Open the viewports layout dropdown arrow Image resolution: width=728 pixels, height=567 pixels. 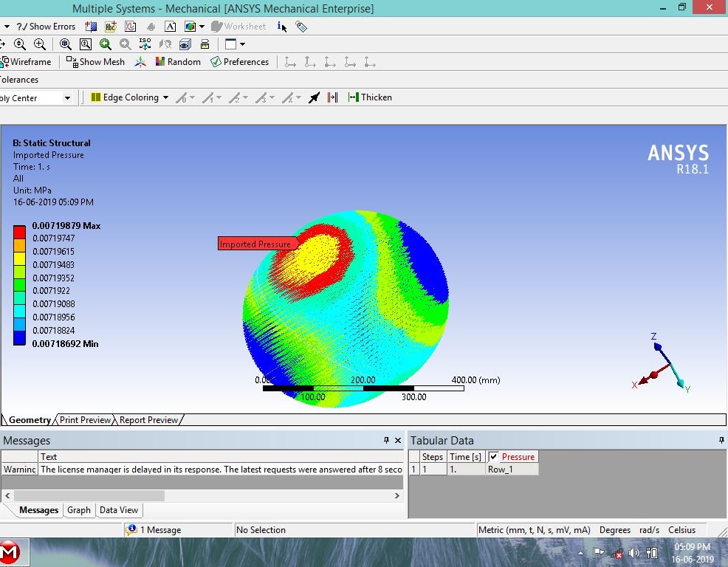pos(242,44)
